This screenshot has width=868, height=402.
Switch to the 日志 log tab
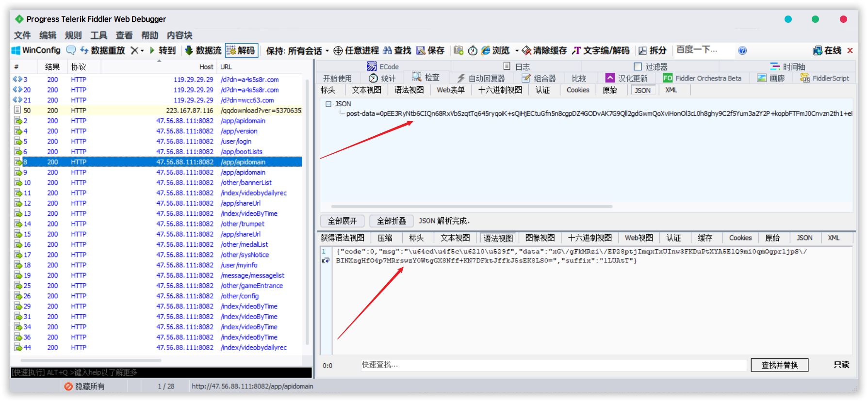[516, 66]
